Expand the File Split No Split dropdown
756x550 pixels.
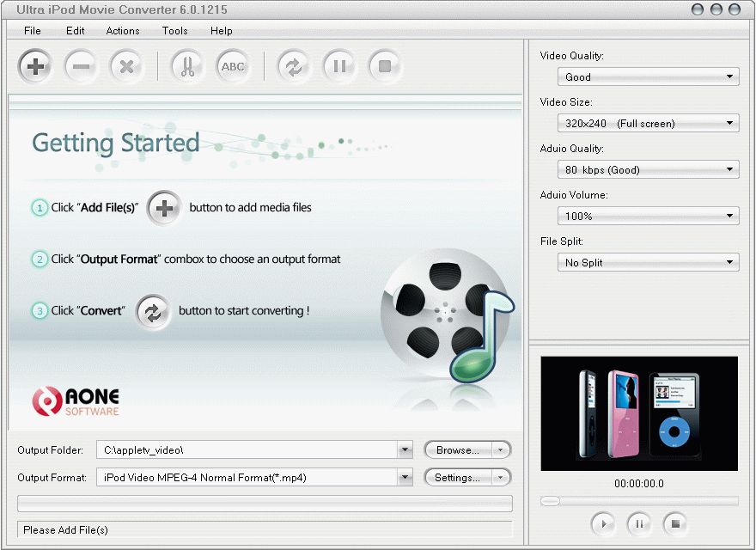[x=729, y=262]
